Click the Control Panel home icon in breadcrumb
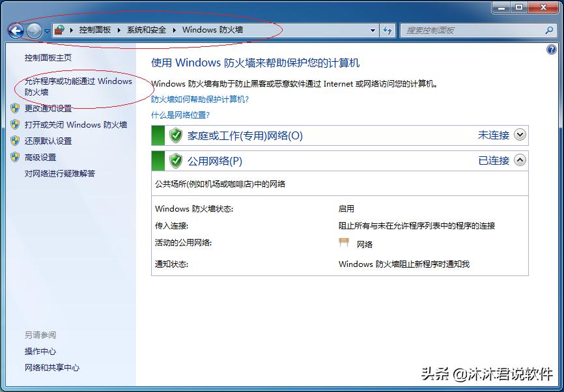The height and width of the screenshot is (392, 564). pyautogui.click(x=60, y=29)
